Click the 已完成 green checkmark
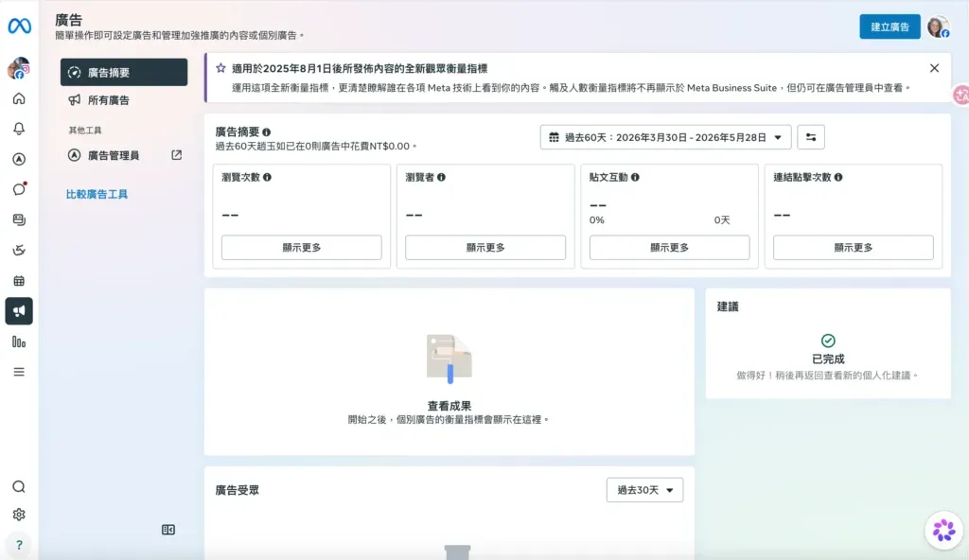This screenshot has height=560, width=969. point(828,341)
